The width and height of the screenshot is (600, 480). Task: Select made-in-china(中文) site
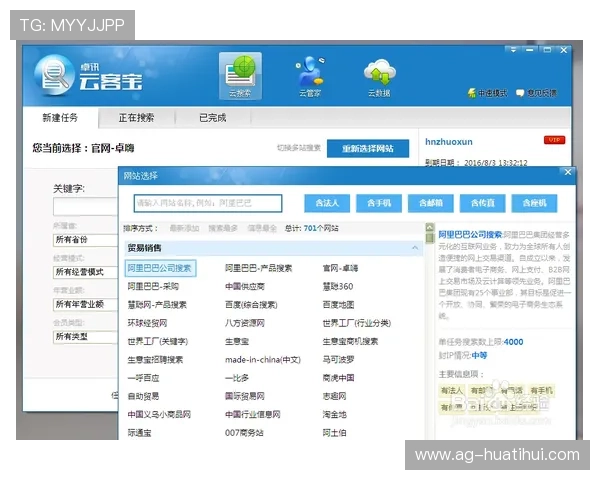263,360
